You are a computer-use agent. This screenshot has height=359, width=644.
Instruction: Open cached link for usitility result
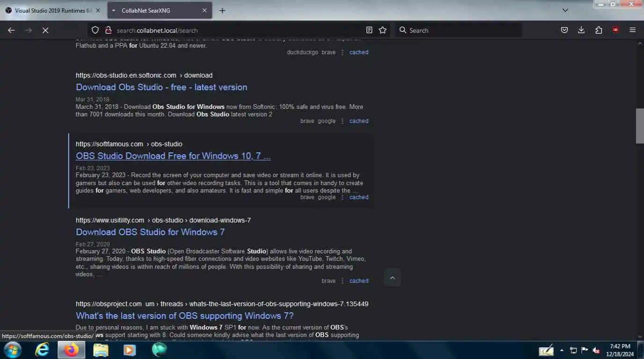click(x=359, y=281)
